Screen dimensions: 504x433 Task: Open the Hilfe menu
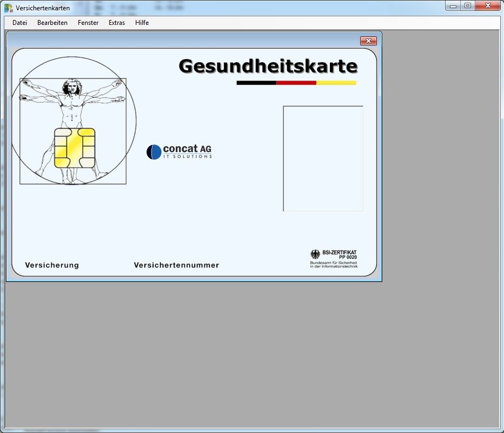(x=142, y=23)
